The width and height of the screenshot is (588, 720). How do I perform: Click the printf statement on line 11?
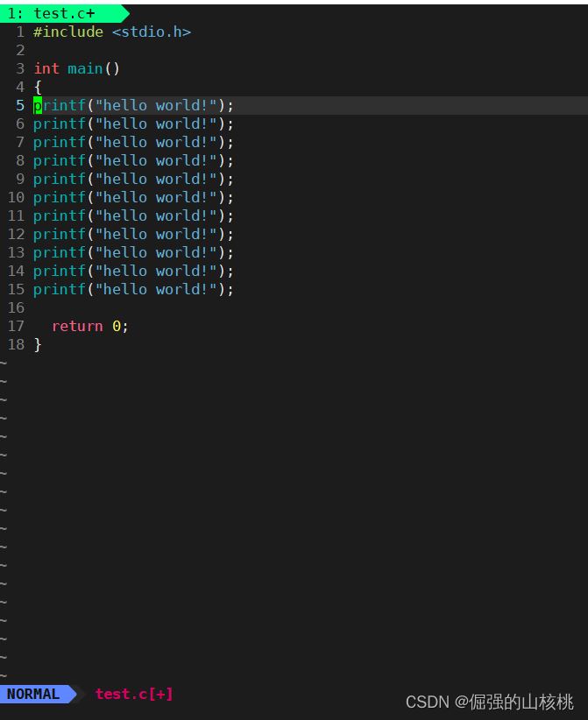click(x=133, y=215)
